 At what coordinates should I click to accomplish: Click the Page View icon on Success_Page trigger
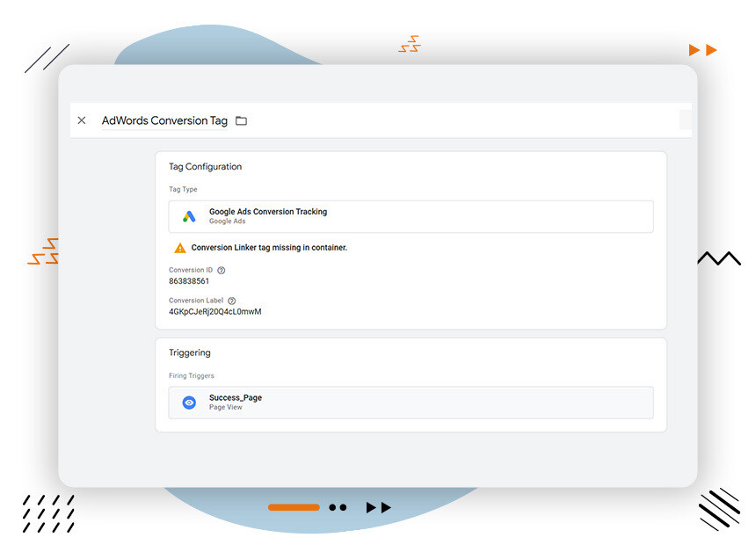point(189,403)
